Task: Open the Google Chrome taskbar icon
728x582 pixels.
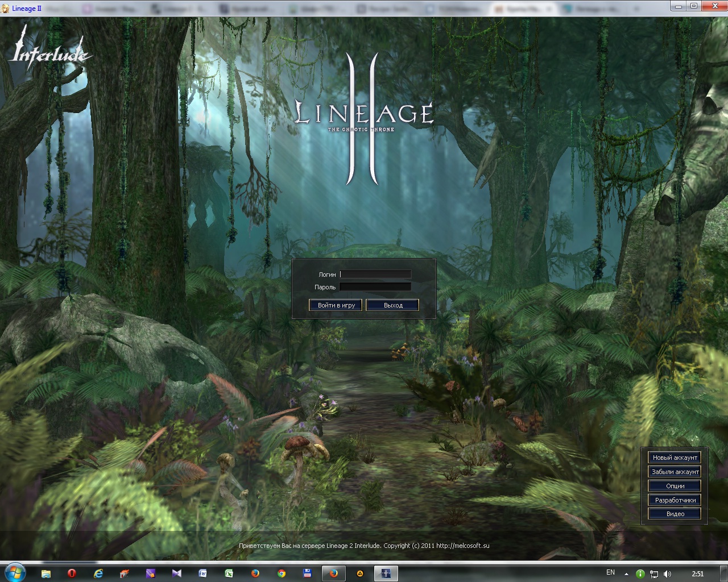Action: 281,573
